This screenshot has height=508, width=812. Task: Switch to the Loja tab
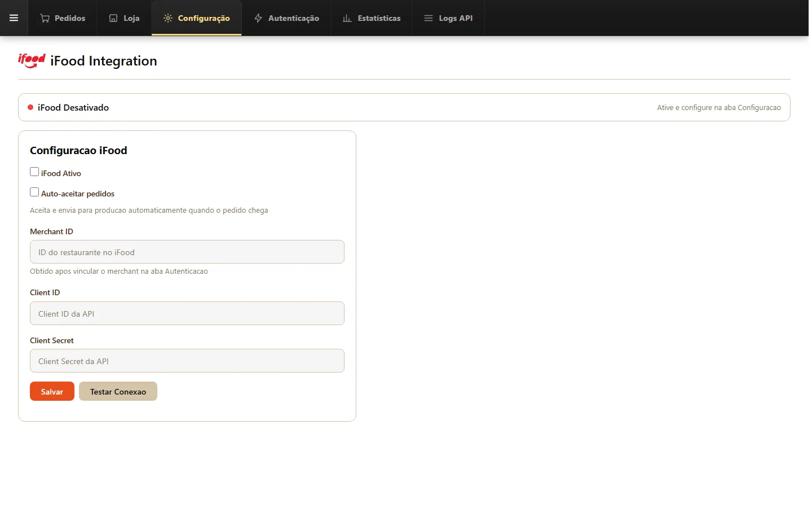pyautogui.click(x=124, y=18)
